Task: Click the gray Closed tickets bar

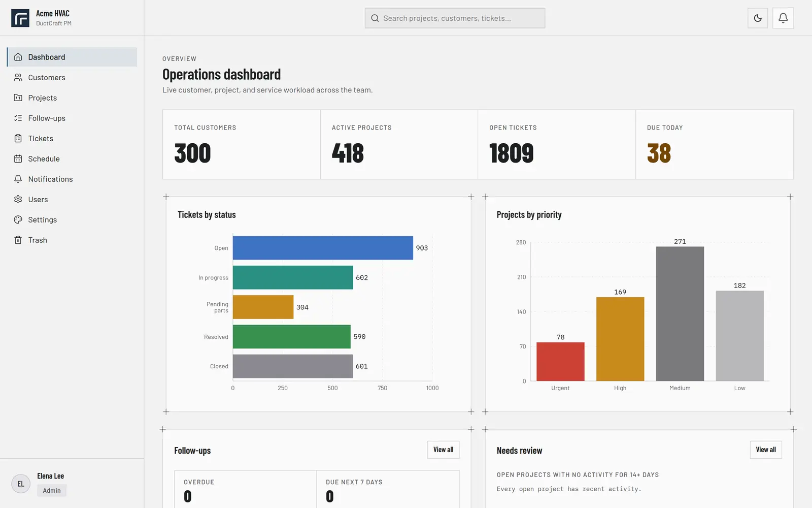Action: tap(293, 366)
